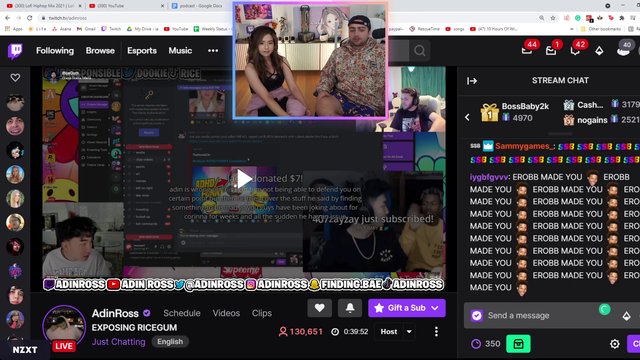Click the channel points balance 350

pos(485,344)
